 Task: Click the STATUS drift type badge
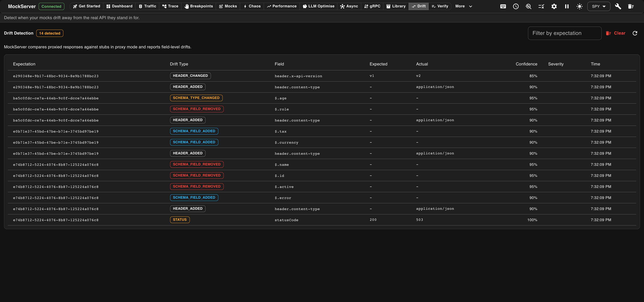pyautogui.click(x=180, y=220)
